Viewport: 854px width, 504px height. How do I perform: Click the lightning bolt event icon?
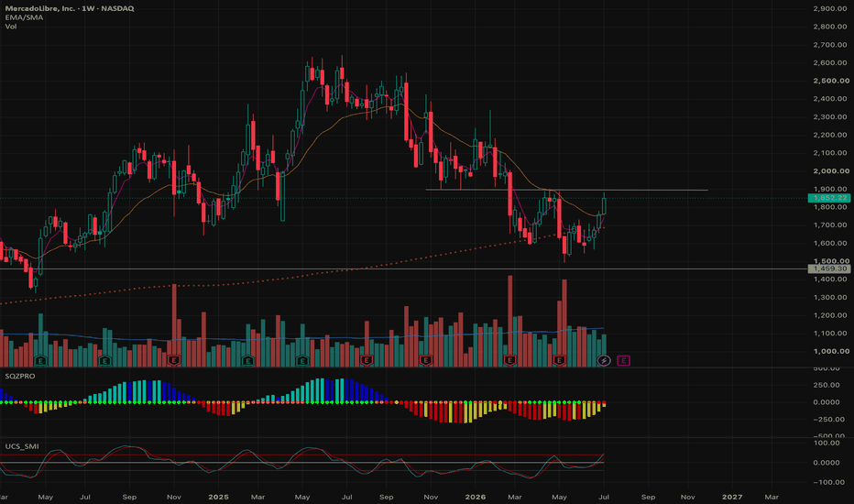[x=604, y=360]
